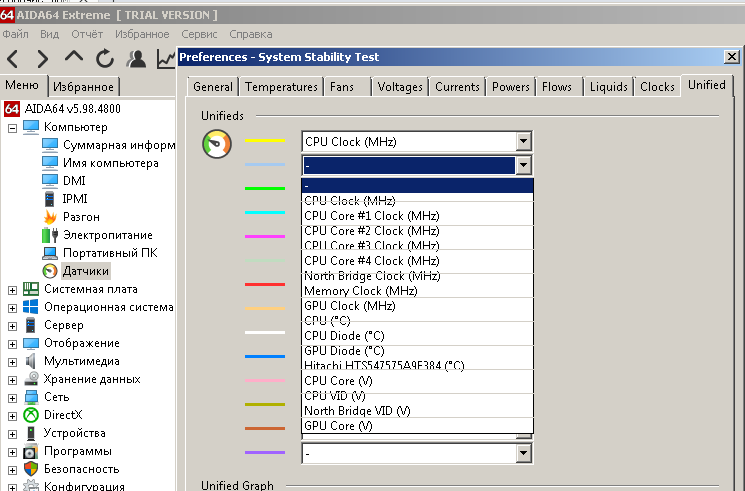The height and width of the screenshot is (491, 745).
Task: Click the Forward navigation arrow
Action: pyautogui.click(x=43, y=59)
